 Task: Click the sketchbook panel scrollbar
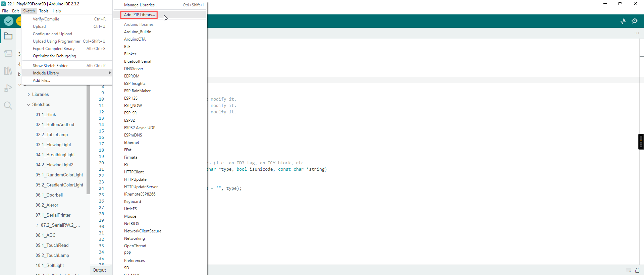click(88, 139)
